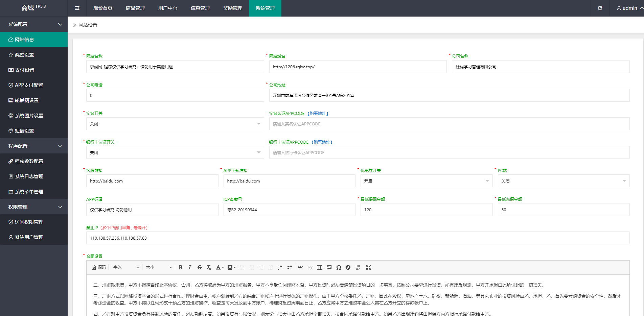The height and width of the screenshot is (316, 644).
Task: Toggle bold formatting in contract editor
Action: (181, 267)
